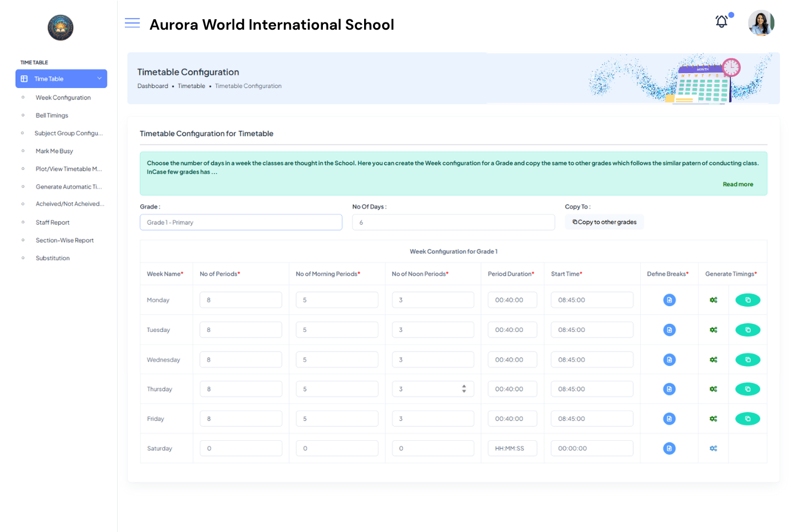The image size is (792, 532).
Task: Open the No Of Days selector
Action: point(453,222)
